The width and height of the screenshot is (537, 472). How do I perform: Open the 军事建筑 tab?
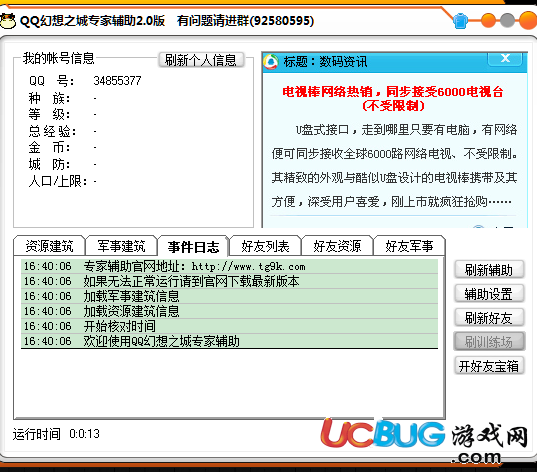coord(121,246)
